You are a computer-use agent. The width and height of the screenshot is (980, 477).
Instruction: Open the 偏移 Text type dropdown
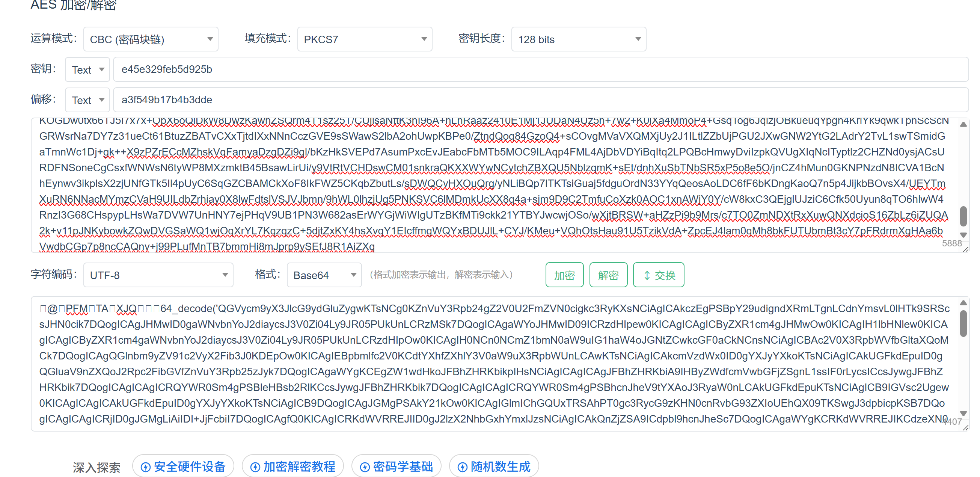point(87,100)
